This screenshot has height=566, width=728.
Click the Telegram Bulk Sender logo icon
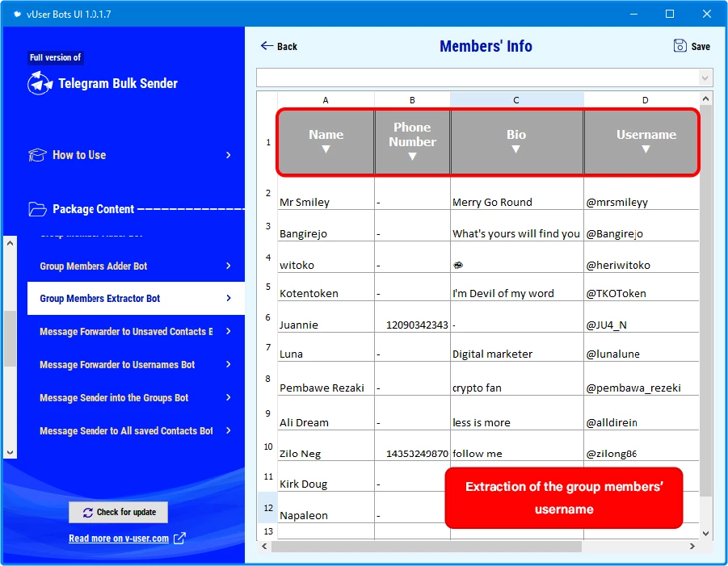[x=40, y=83]
